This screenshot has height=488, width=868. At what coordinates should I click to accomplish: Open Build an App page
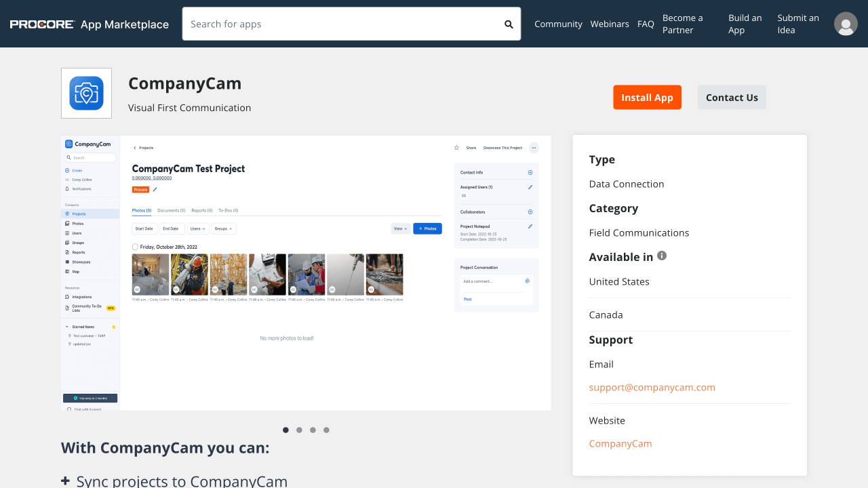(745, 24)
